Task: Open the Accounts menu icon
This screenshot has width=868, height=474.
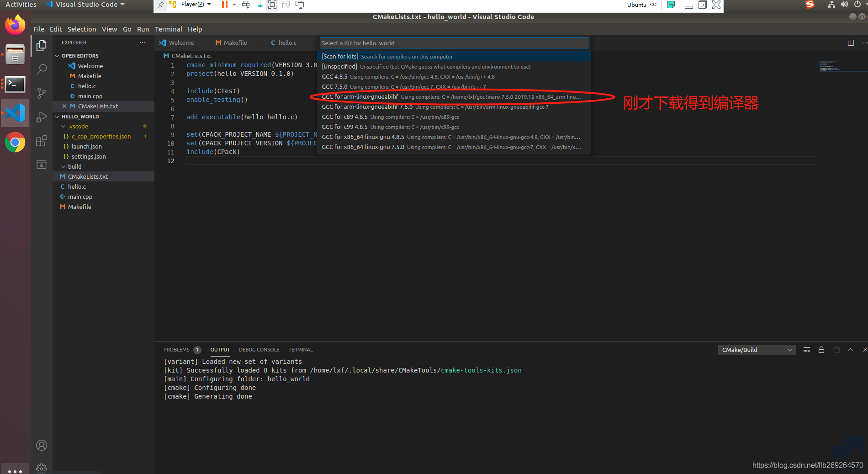Action: click(x=42, y=445)
